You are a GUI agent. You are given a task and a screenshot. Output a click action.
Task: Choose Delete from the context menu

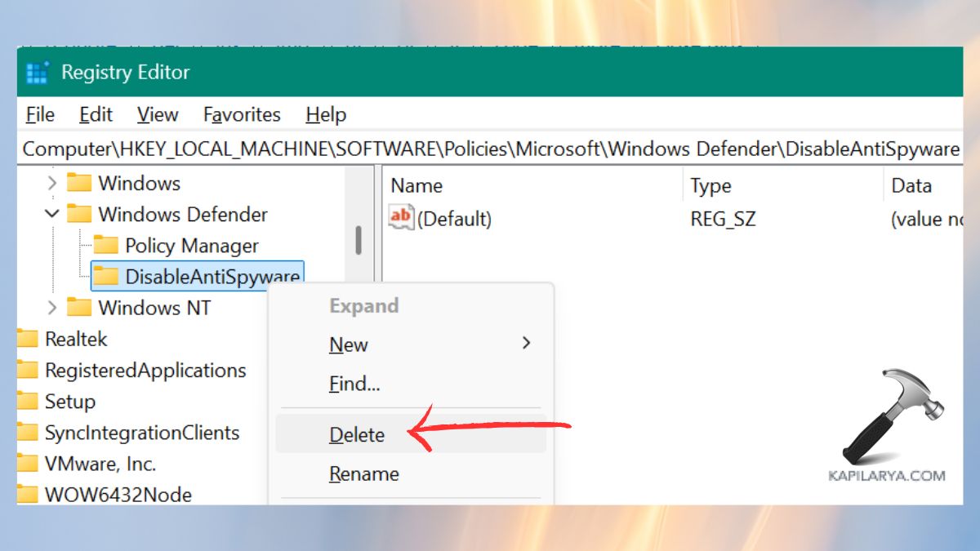[x=357, y=434]
